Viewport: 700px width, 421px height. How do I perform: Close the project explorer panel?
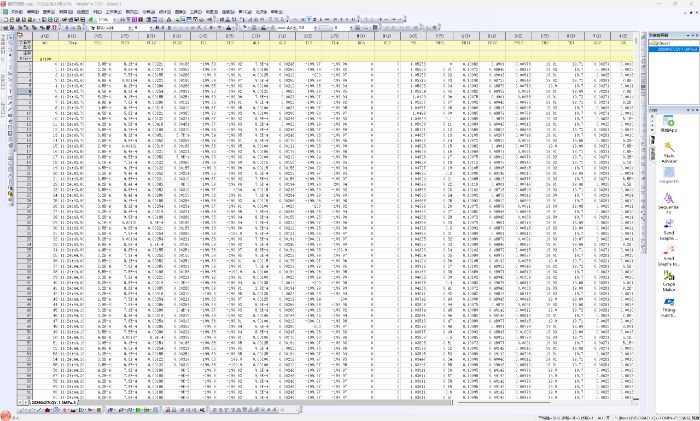(x=697, y=35)
